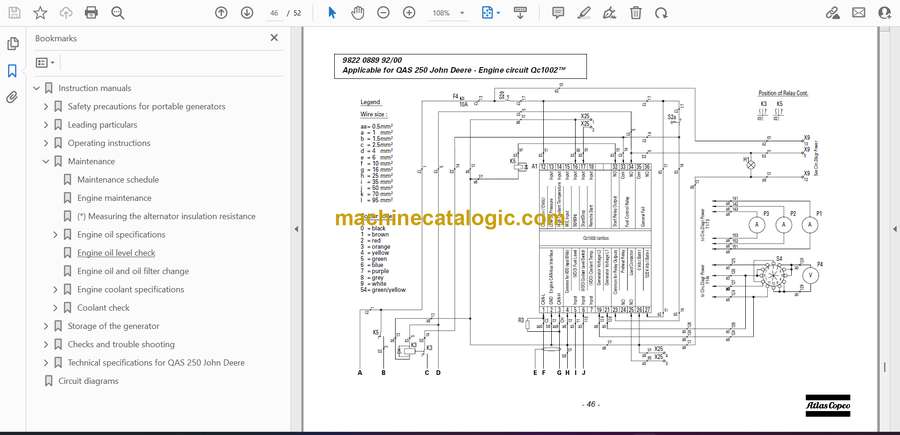Expand the Leading particulars bookmark

pyautogui.click(x=46, y=125)
